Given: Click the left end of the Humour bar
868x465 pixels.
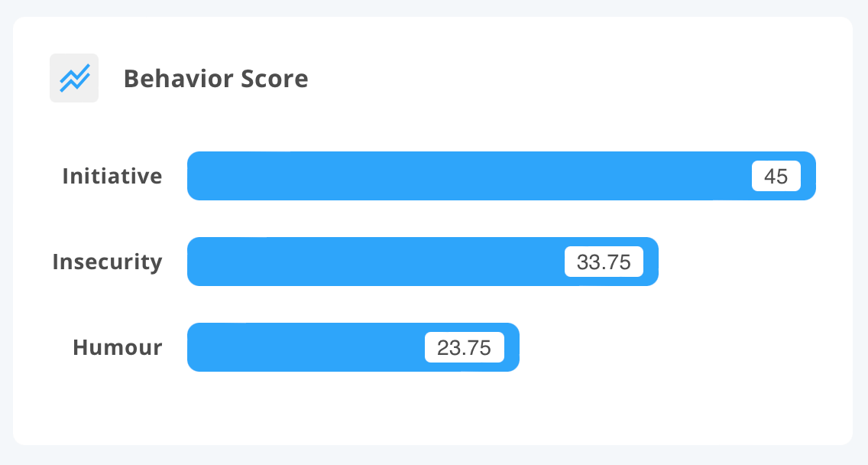Looking at the screenshot, I should click(196, 347).
